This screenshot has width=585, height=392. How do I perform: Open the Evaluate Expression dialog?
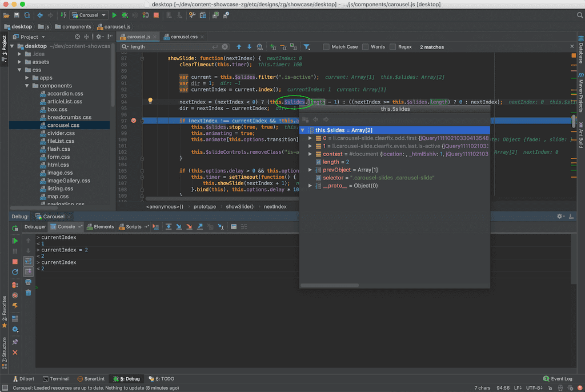click(x=233, y=226)
